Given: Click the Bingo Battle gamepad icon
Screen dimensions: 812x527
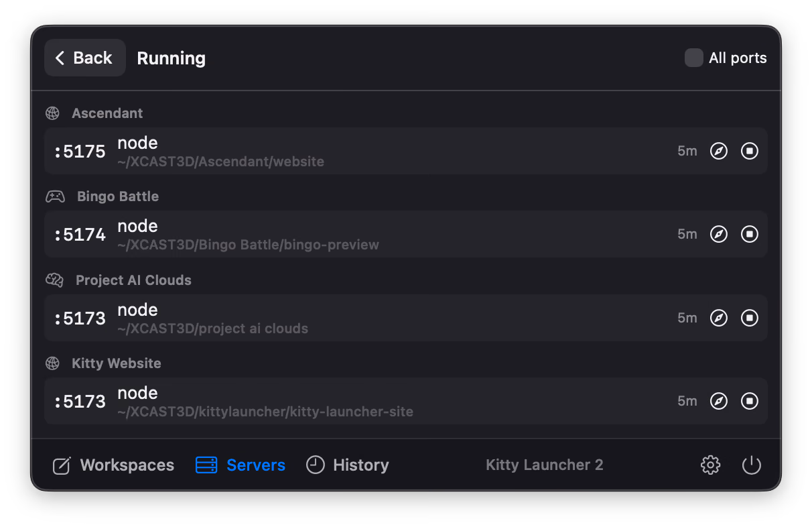Looking at the screenshot, I should click(55, 196).
